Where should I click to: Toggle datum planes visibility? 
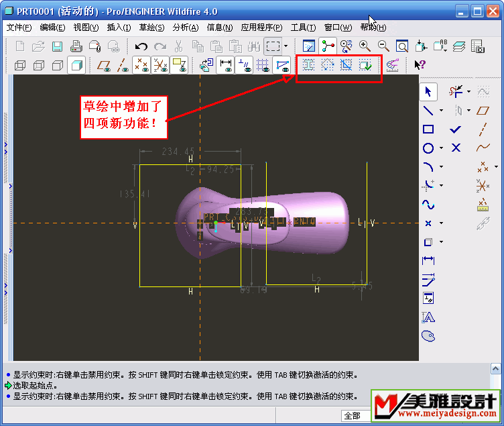tap(104, 65)
